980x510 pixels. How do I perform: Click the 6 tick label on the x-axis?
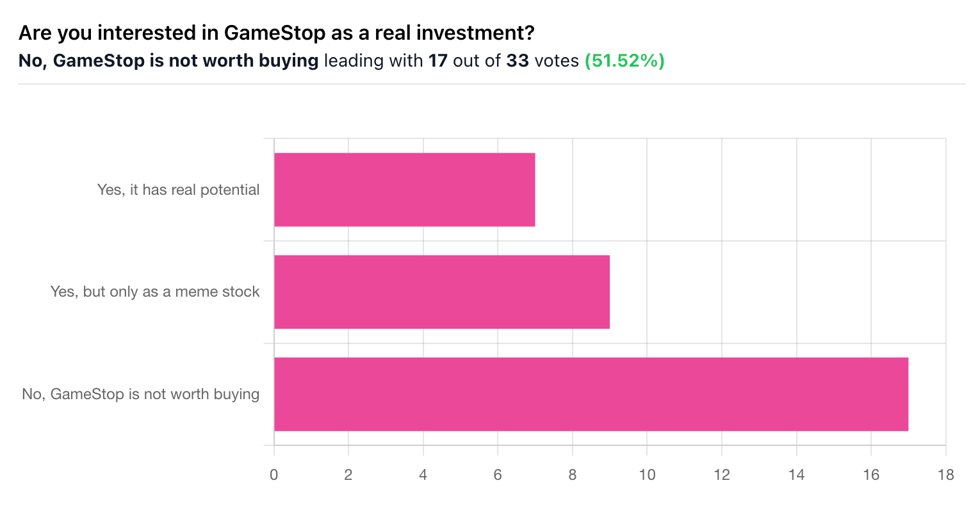(498, 475)
